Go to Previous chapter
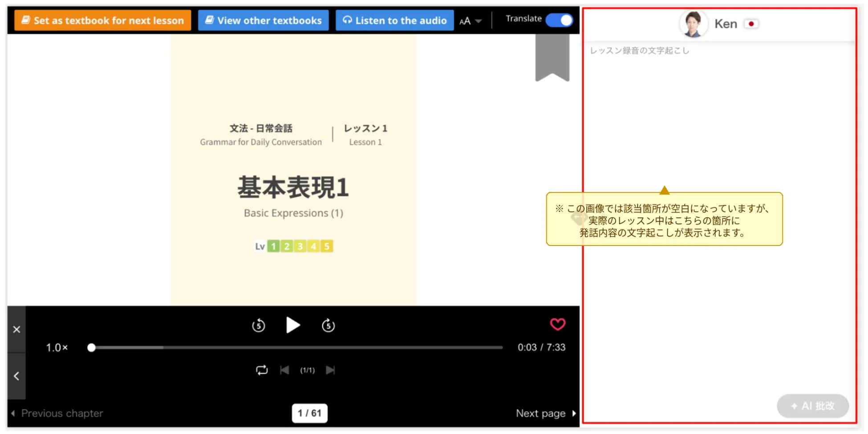 coord(57,413)
